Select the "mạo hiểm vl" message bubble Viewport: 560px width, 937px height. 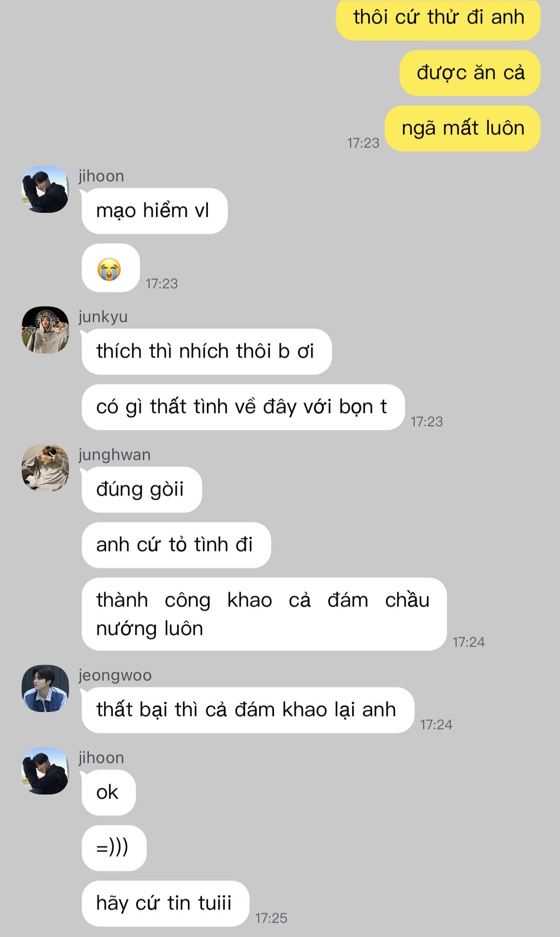pyautogui.click(x=155, y=211)
